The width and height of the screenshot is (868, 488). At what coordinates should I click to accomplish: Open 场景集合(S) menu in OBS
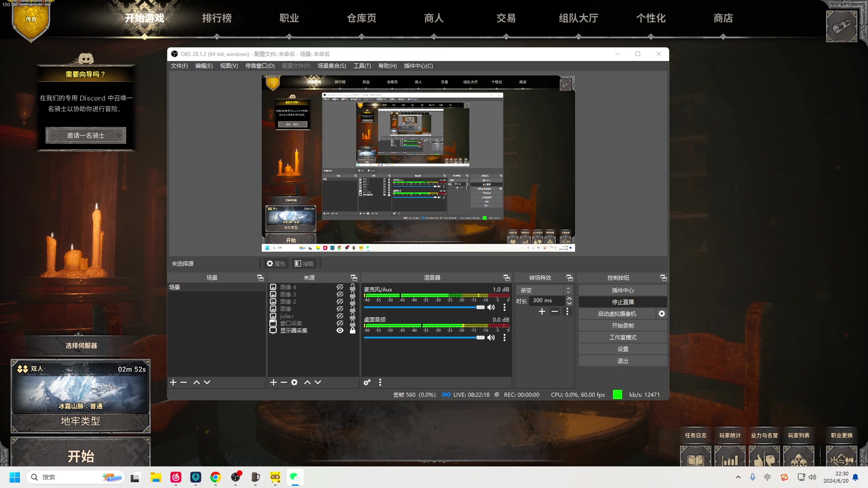pos(332,66)
